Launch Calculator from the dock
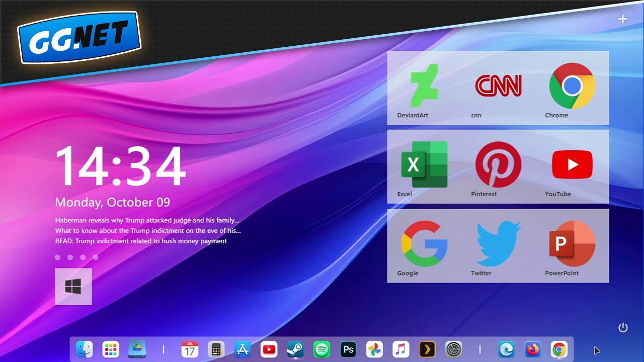644x362 pixels. (x=216, y=349)
